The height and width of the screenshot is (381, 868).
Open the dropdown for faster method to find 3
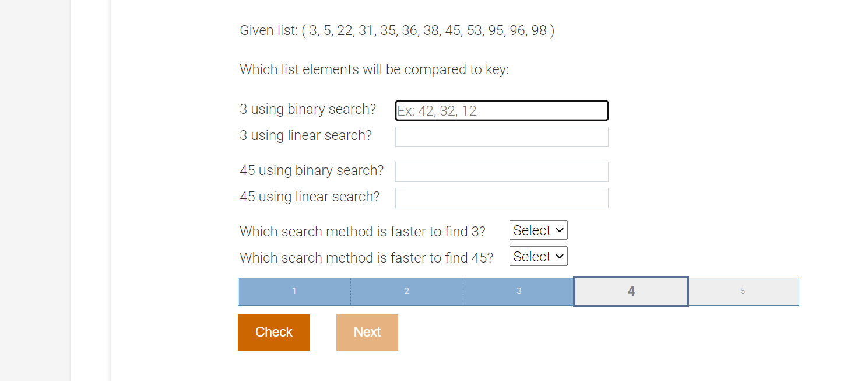(x=537, y=229)
